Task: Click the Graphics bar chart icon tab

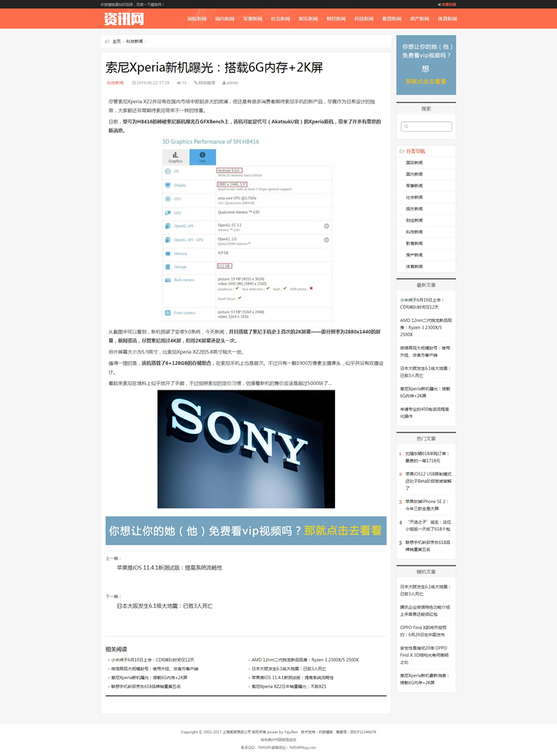Action: (175, 155)
